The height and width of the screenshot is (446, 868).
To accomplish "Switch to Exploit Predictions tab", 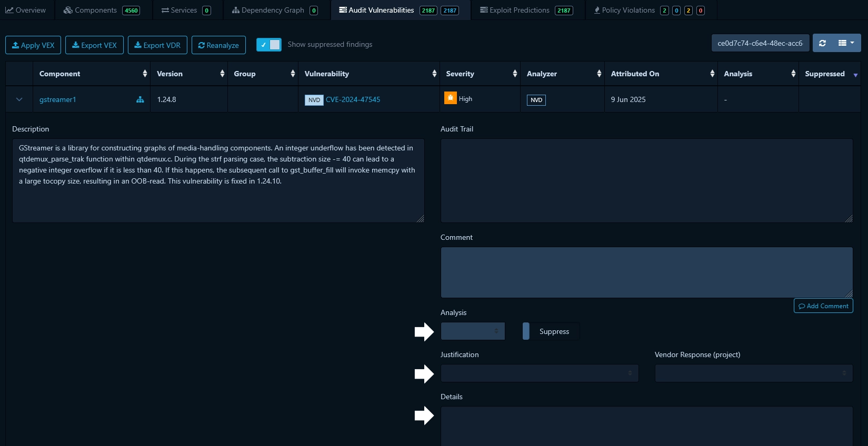I will click(526, 10).
